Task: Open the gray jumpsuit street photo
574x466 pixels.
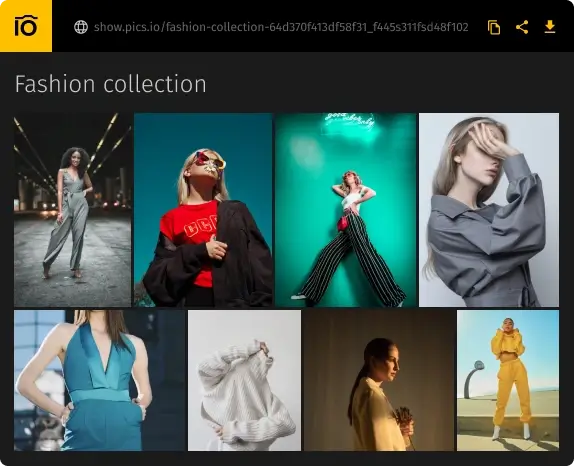Action: pos(72,210)
